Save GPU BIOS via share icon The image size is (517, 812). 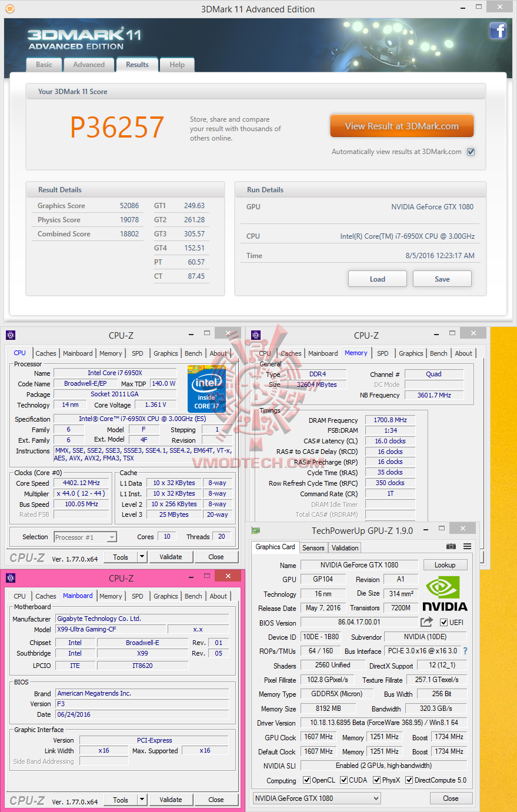[x=427, y=621]
